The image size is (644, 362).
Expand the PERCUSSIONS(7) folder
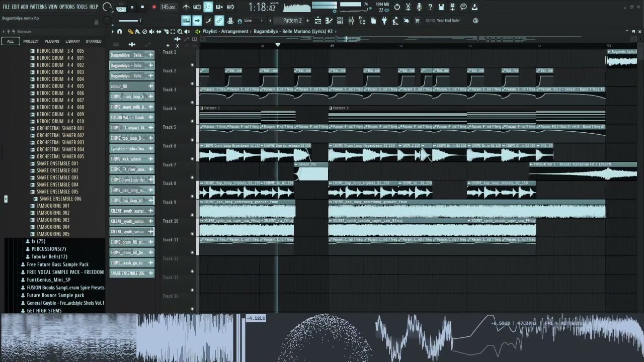49,249
